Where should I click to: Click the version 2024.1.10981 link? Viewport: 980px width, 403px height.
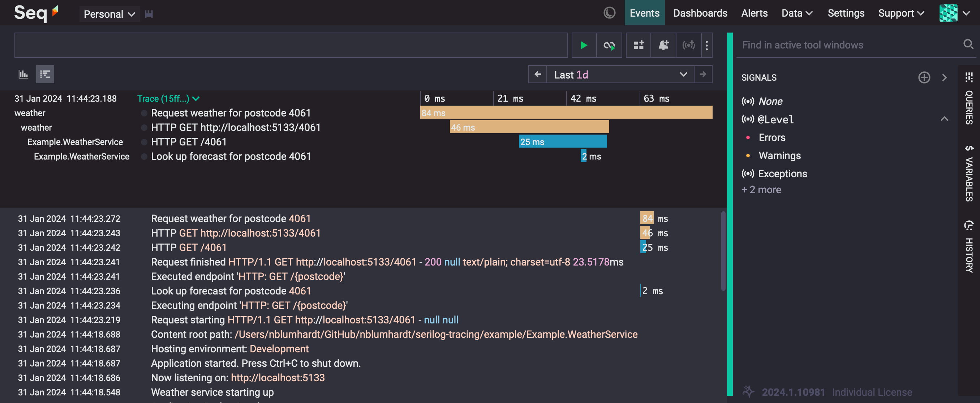(793, 392)
